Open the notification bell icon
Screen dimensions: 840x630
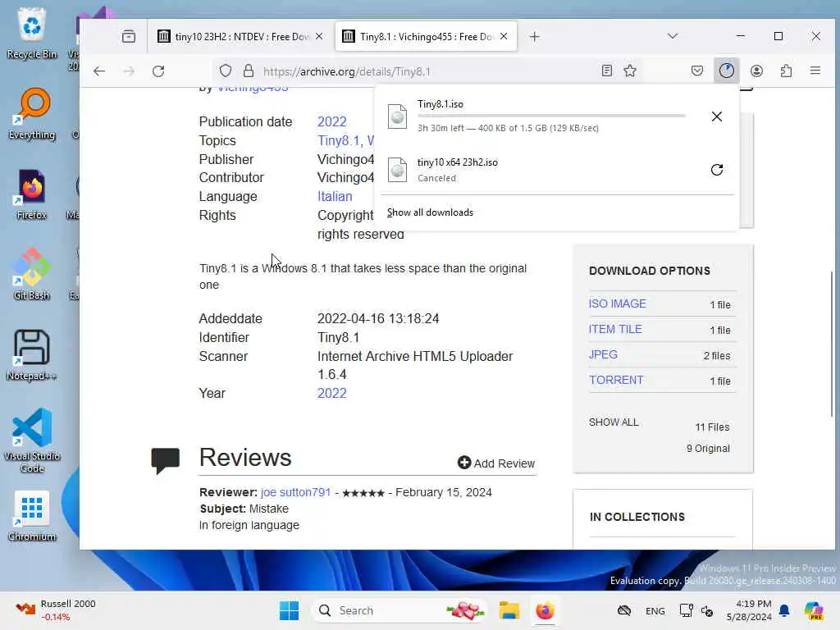(784, 610)
